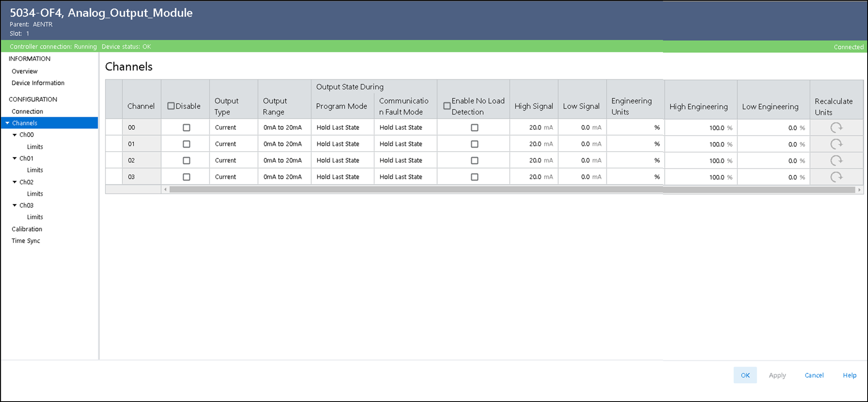The width and height of the screenshot is (868, 402).
Task: Click the scrollbar's left arrow
Action: (165, 190)
